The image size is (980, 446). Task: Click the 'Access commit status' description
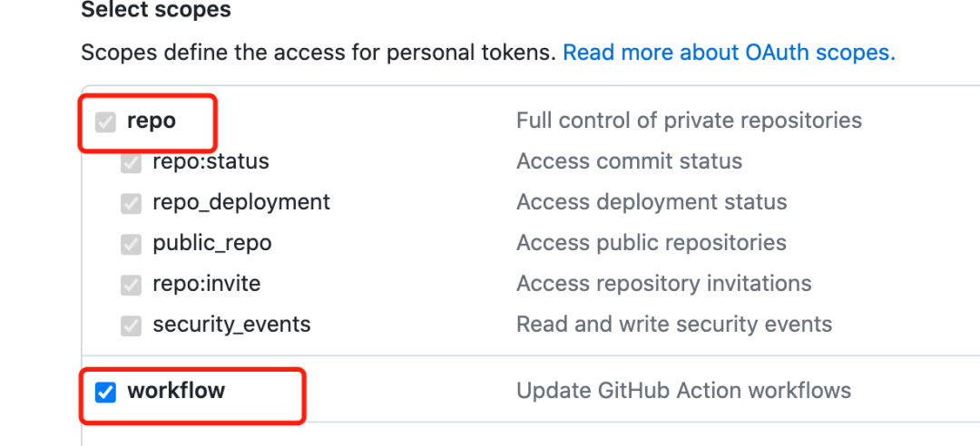tap(629, 161)
